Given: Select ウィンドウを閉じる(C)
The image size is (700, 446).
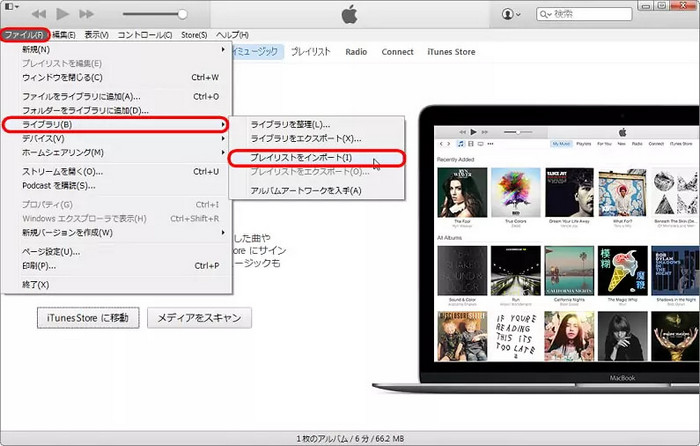Looking at the screenshot, I should tap(117, 77).
